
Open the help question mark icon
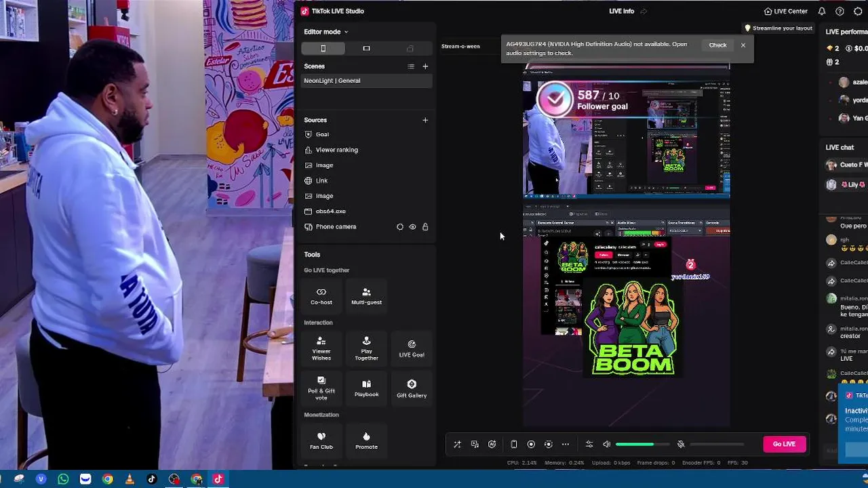tap(840, 12)
